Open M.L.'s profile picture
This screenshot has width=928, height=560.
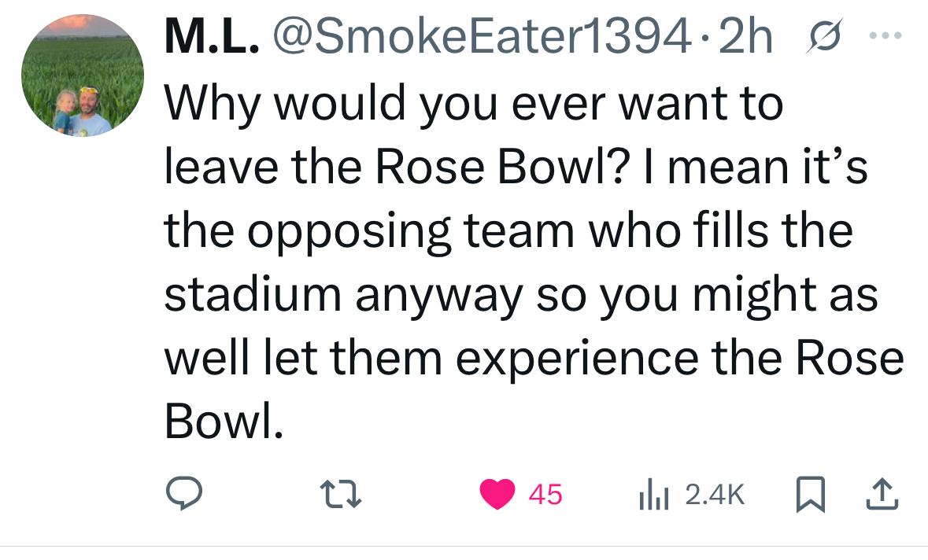point(83,76)
